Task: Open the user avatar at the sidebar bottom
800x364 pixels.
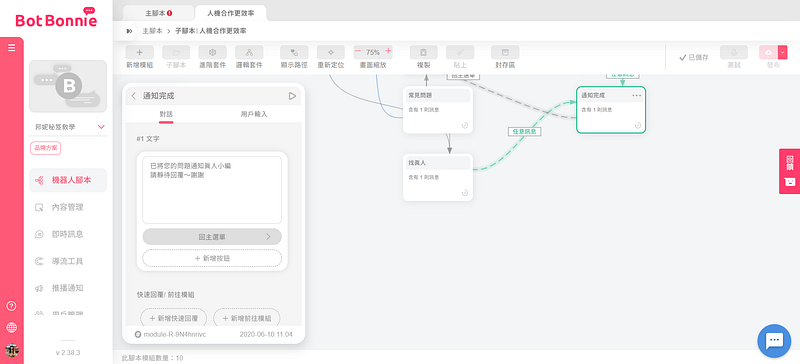Action: pos(11,350)
